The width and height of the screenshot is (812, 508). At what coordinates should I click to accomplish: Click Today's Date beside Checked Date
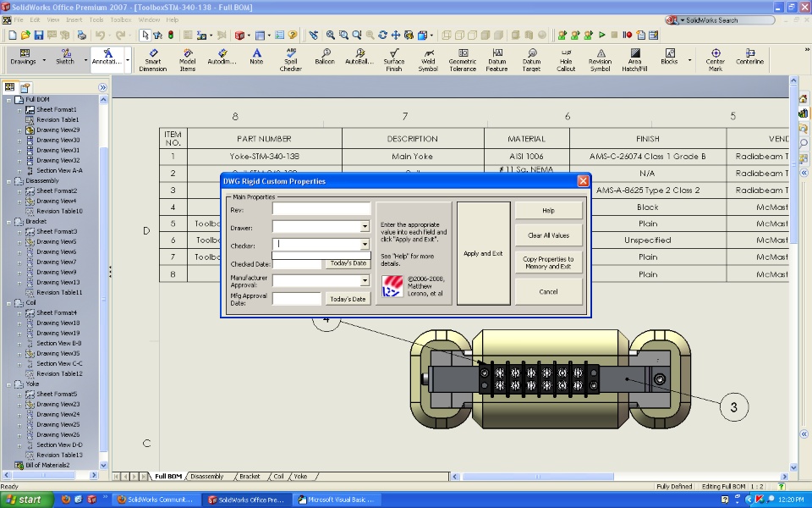tap(348, 263)
